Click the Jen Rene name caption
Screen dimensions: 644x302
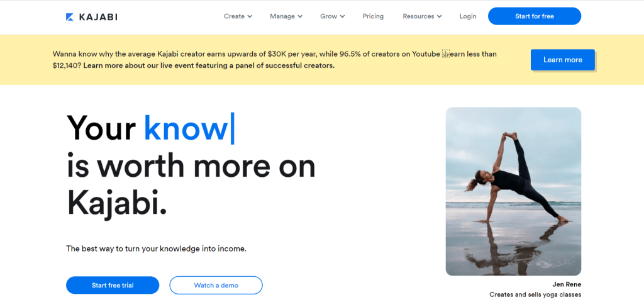pos(567,284)
